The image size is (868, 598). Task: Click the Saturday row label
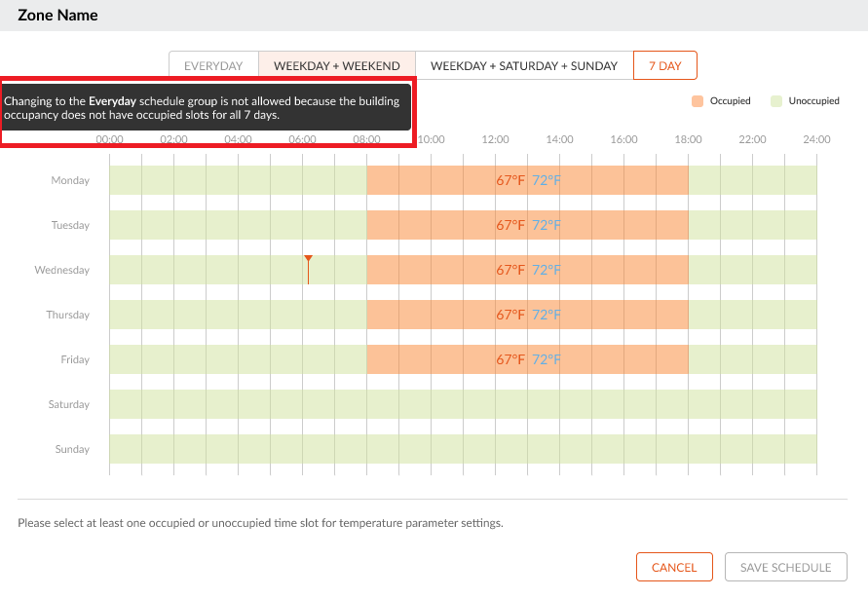point(68,404)
